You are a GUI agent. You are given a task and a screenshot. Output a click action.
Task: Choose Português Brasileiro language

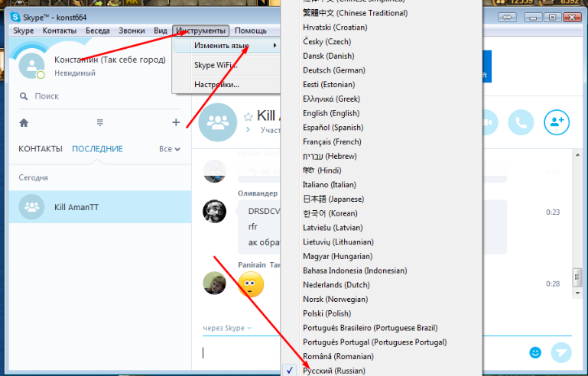click(370, 328)
